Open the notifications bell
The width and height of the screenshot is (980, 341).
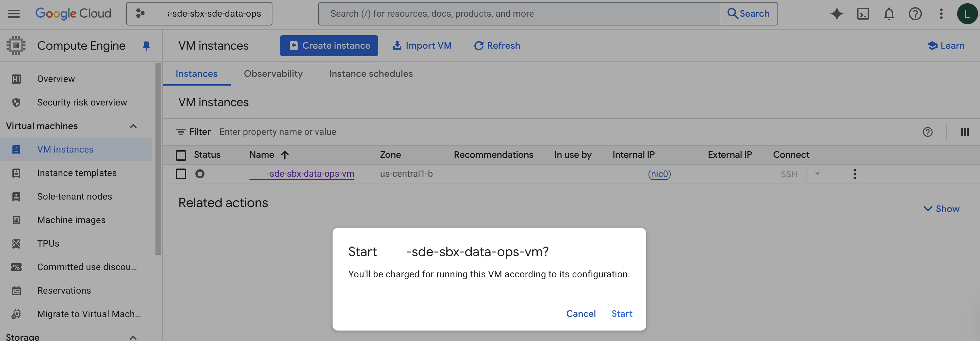pyautogui.click(x=889, y=14)
